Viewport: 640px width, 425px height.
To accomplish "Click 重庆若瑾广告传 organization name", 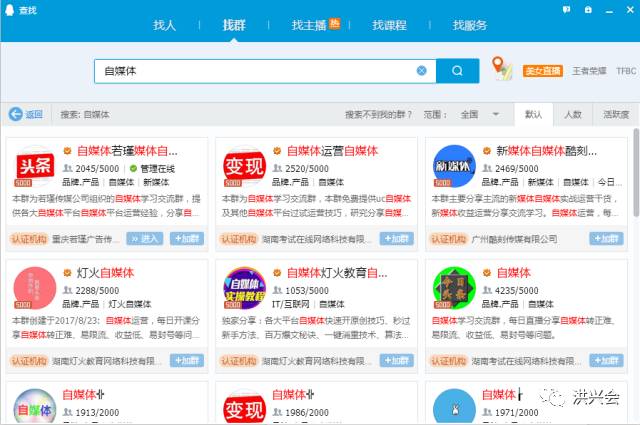I will coord(85,239).
